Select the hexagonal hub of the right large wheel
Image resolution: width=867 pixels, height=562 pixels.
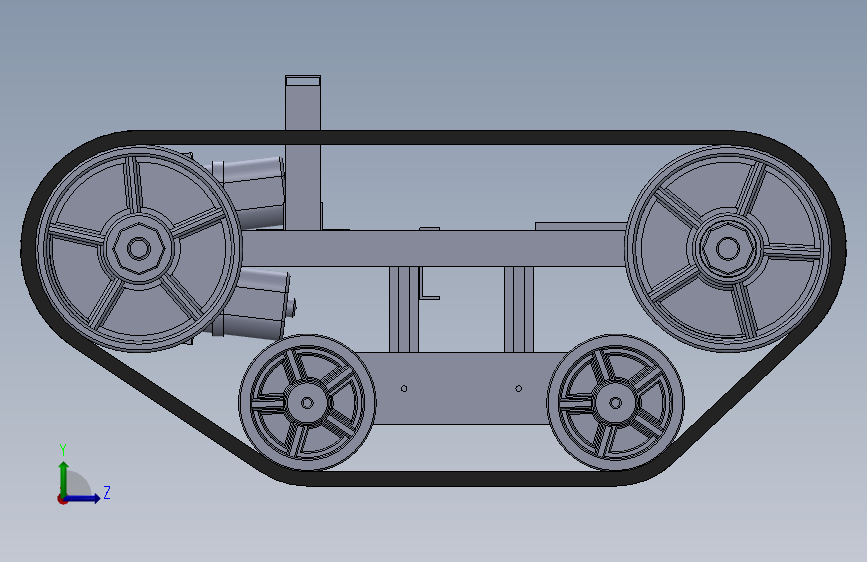pyautogui.click(x=728, y=248)
